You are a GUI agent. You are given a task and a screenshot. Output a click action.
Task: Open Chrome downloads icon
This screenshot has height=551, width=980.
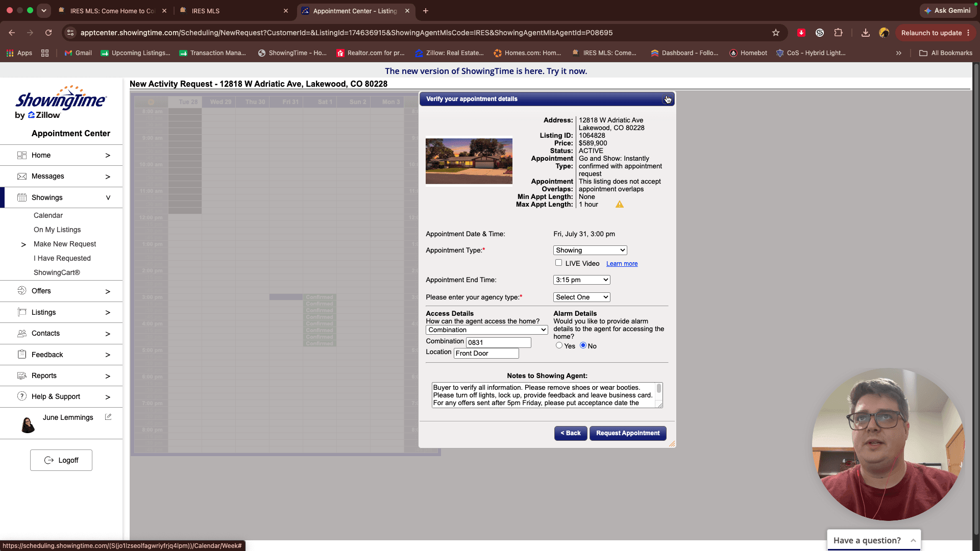[866, 33]
